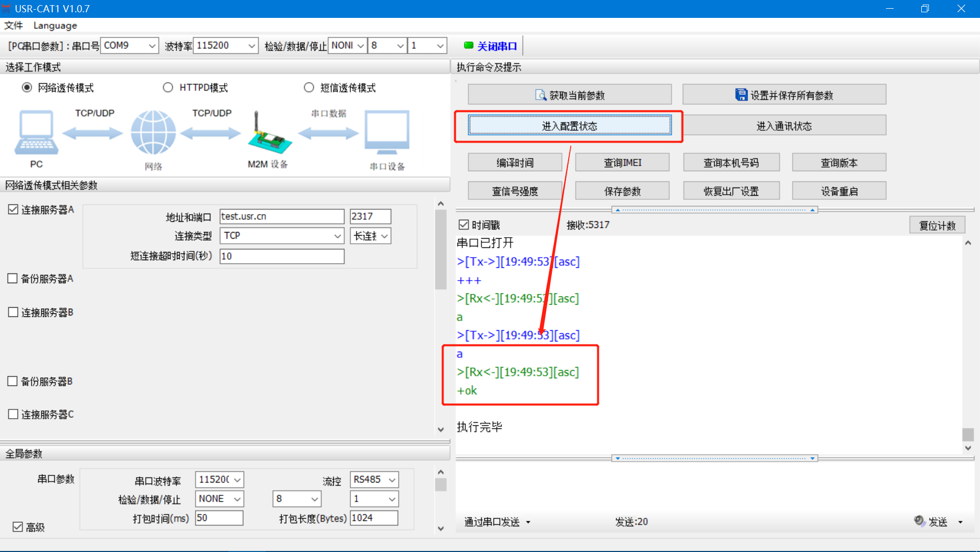
Task: Click the 短连接超时时间 field
Action: coord(282,256)
